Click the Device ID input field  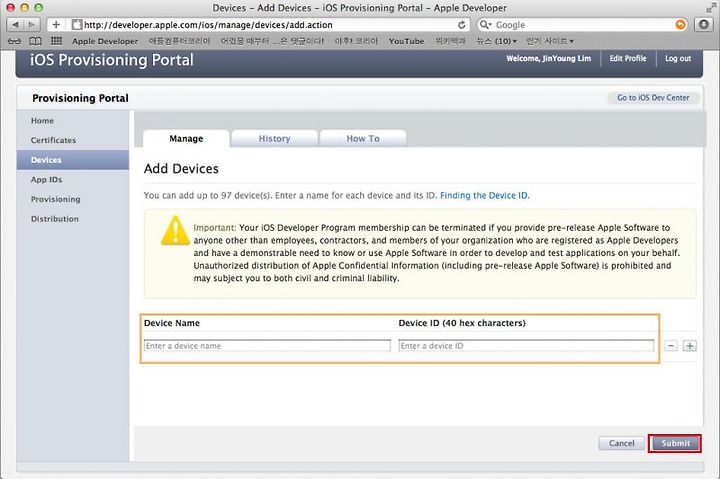coord(526,346)
